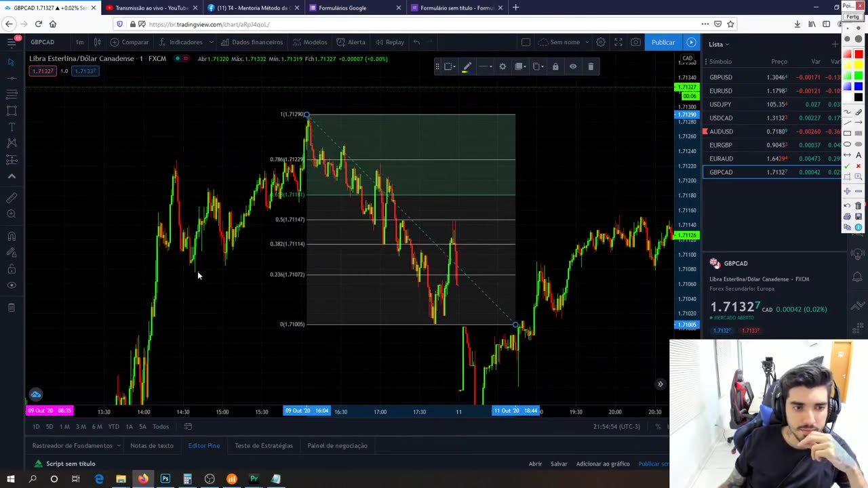Image resolution: width=868 pixels, height=488 pixels.
Task: Open the Comparar symbol tool
Action: pyautogui.click(x=130, y=42)
